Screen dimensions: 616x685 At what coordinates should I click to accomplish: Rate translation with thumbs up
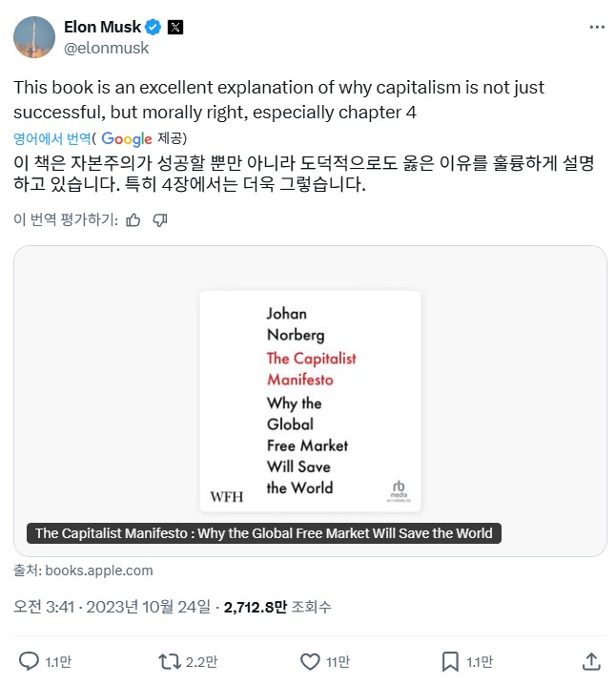pyautogui.click(x=133, y=219)
